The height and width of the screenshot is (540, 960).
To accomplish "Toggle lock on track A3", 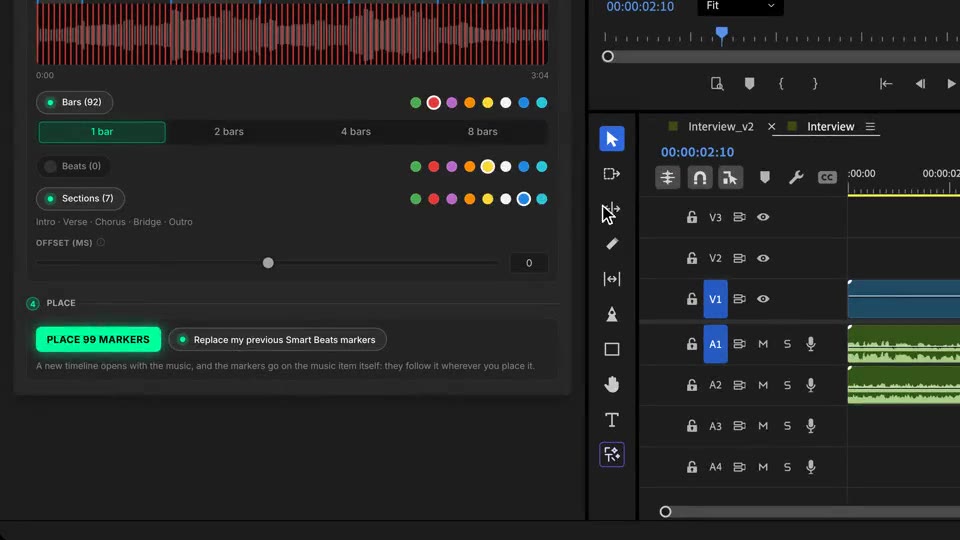I will [x=691, y=426].
